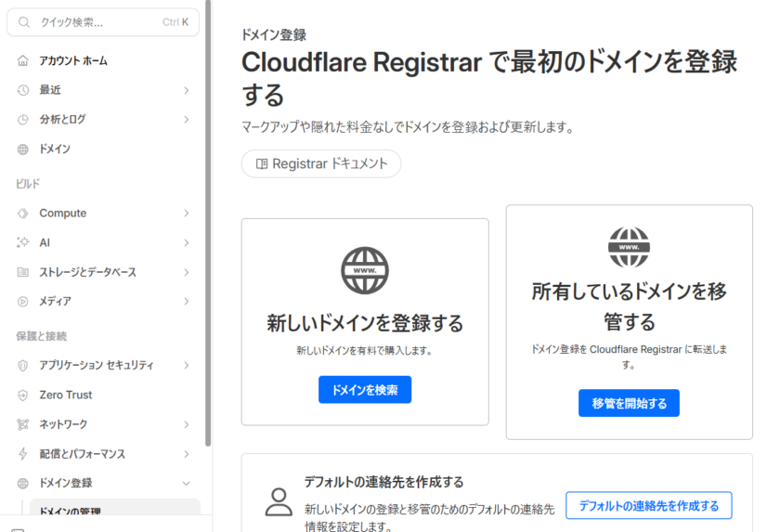The width and height of the screenshot is (780, 532).
Task: Expand the ネットワーク chevron
Action: click(x=186, y=424)
